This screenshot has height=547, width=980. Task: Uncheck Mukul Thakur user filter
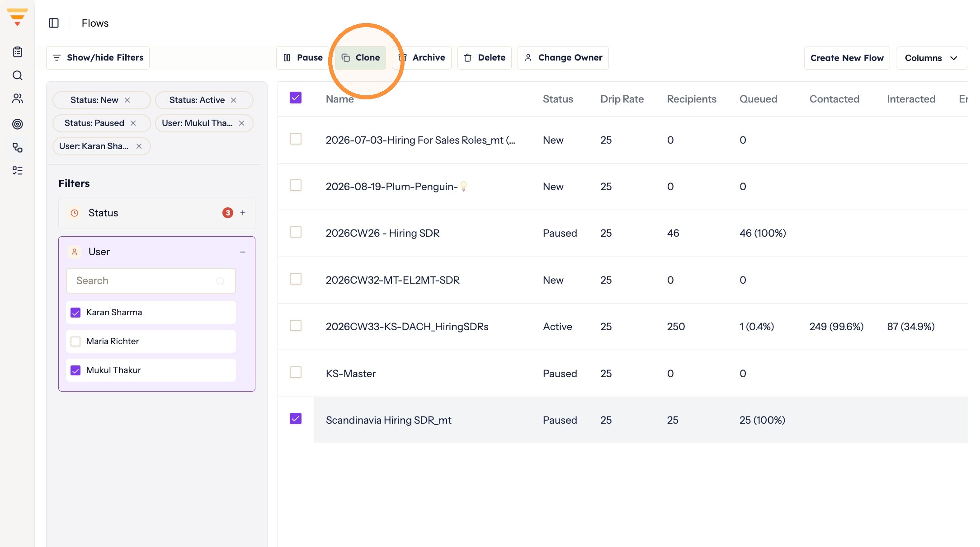[x=75, y=370]
